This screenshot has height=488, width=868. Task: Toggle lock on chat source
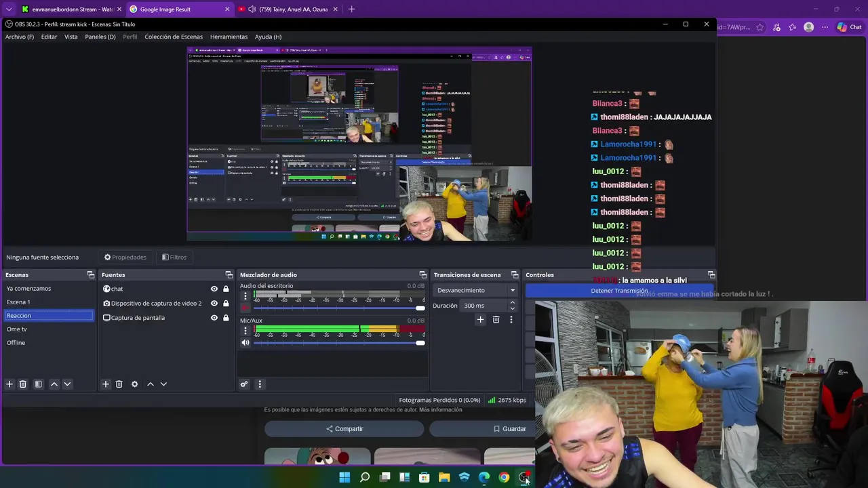pyautogui.click(x=226, y=289)
